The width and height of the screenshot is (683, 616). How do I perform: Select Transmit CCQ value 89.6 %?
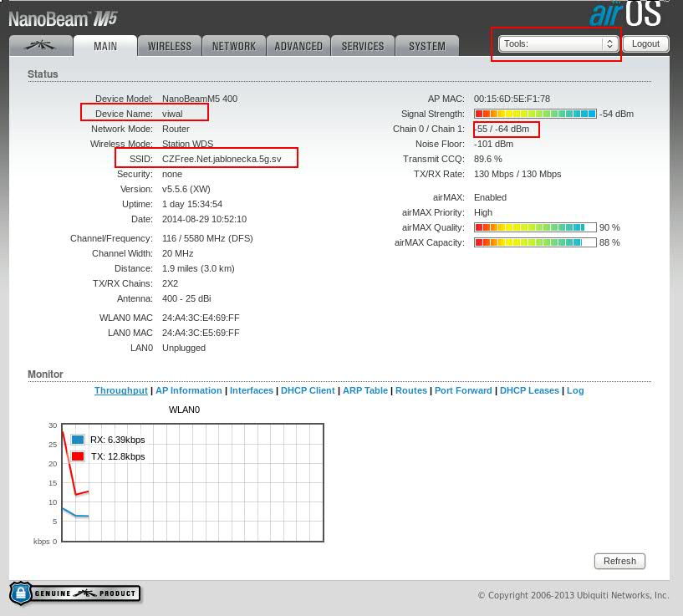(x=488, y=159)
